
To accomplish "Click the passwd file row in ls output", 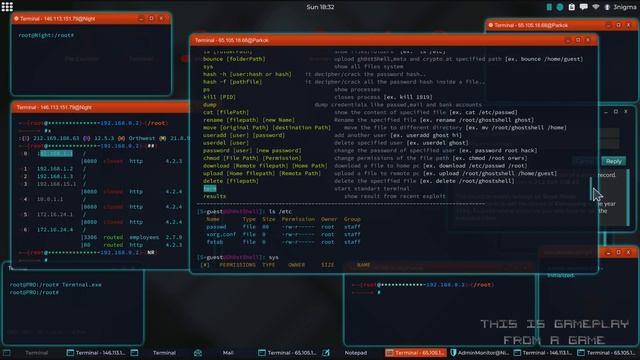I will 283,227.
